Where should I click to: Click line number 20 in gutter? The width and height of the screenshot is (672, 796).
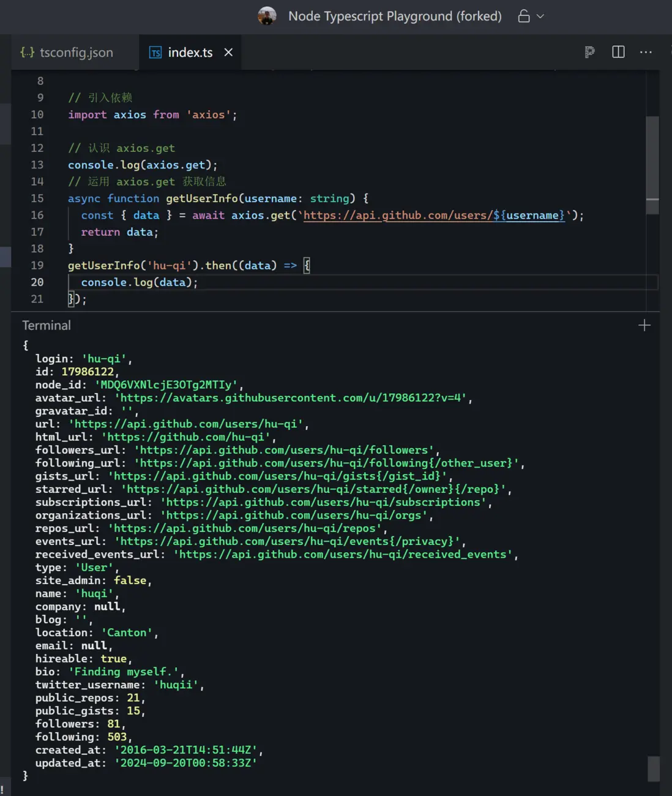(x=37, y=282)
